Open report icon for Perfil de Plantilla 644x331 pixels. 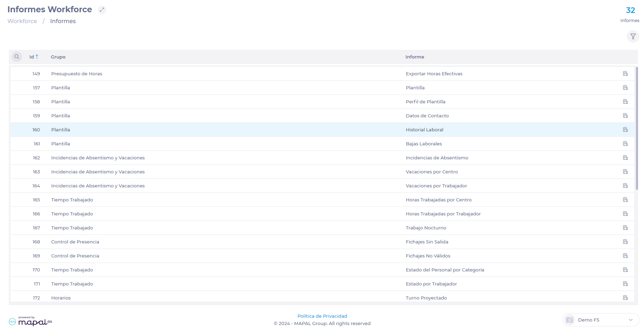(x=625, y=102)
